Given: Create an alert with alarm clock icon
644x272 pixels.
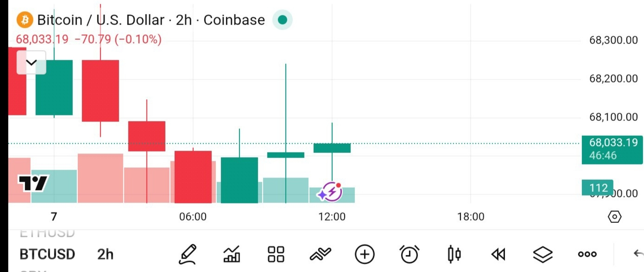Looking at the screenshot, I should (x=409, y=254).
